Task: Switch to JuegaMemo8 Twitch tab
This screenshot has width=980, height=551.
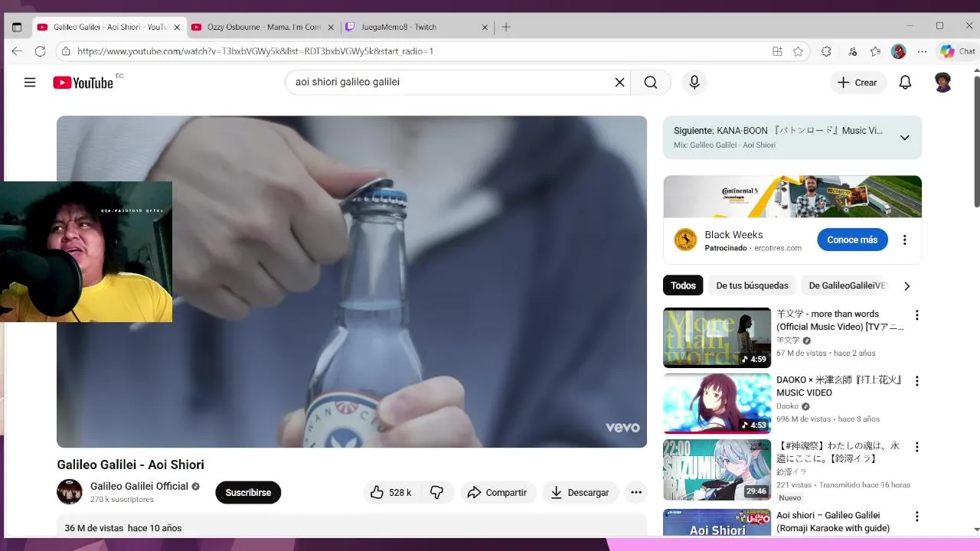Action: [x=417, y=27]
